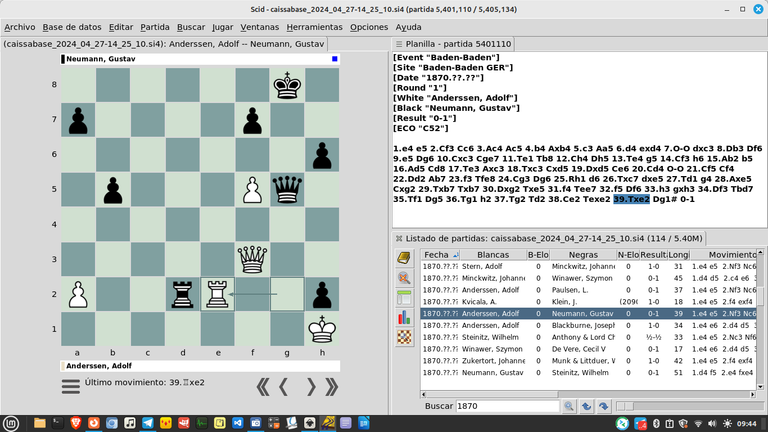
Task: Click the reset filter magnifier icon
Action: click(404, 278)
